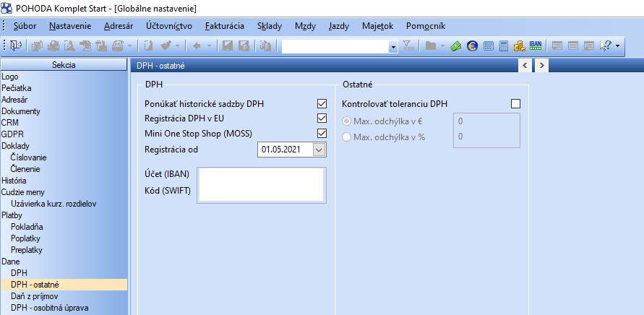Click the gray folder toolbar icon

point(430,46)
